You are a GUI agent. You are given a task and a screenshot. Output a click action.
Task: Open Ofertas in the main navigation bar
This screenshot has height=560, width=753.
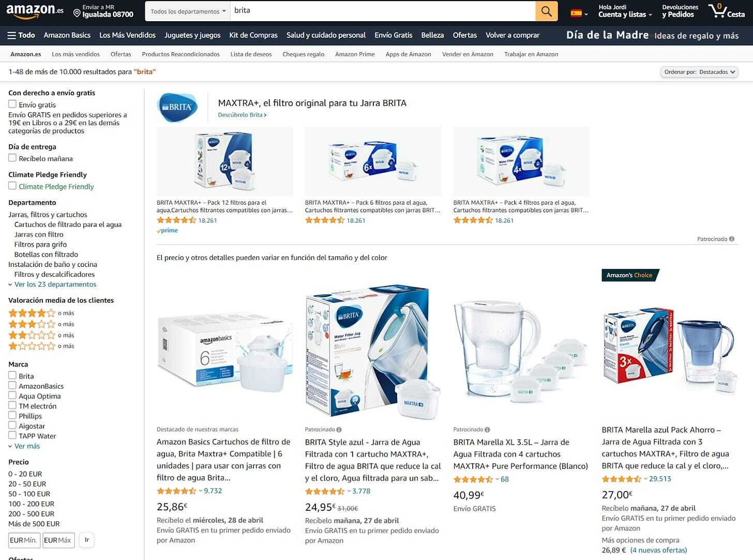[x=464, y=35]
